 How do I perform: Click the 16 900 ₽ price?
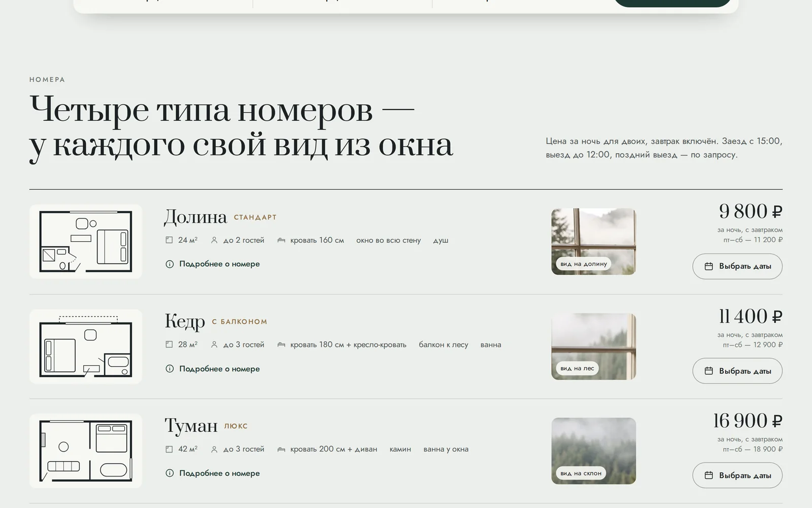pos(748,421)
